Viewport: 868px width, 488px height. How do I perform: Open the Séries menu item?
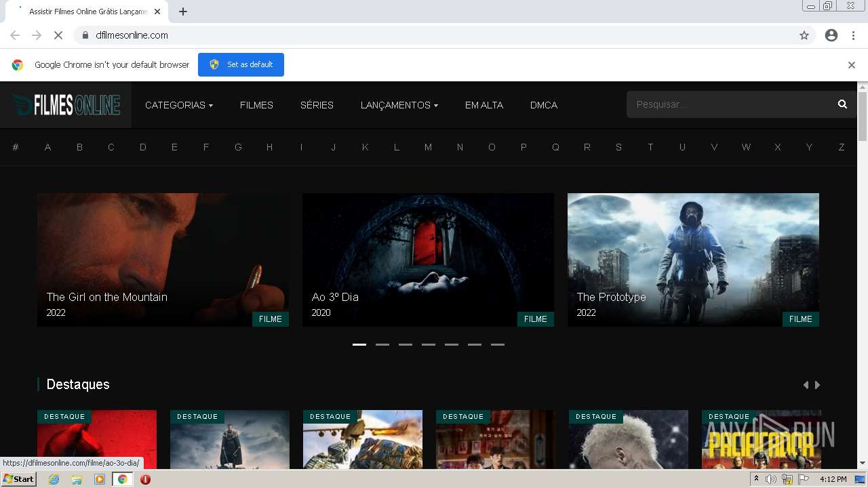coord(317,105)
